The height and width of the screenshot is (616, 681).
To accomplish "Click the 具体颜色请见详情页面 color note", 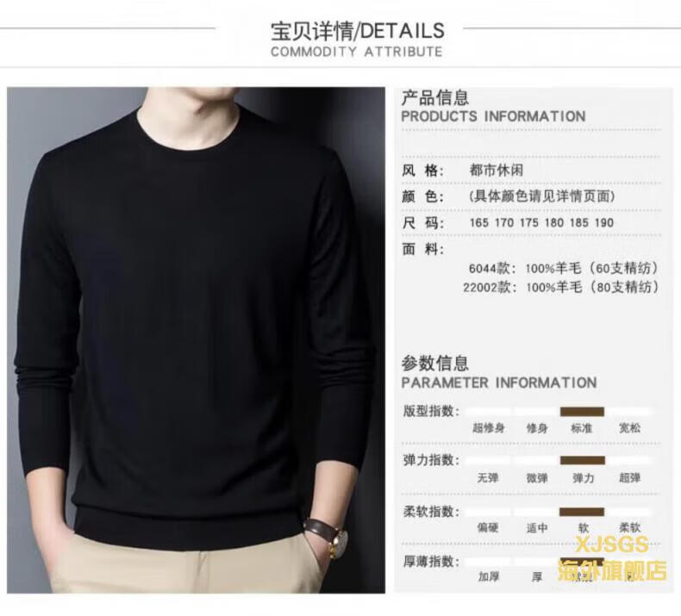I will [542, 196].
